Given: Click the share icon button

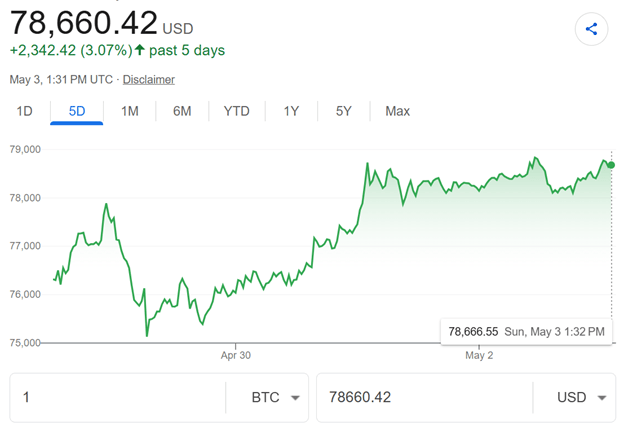Looking at the screenshot, I should click(x=591, y=29).
